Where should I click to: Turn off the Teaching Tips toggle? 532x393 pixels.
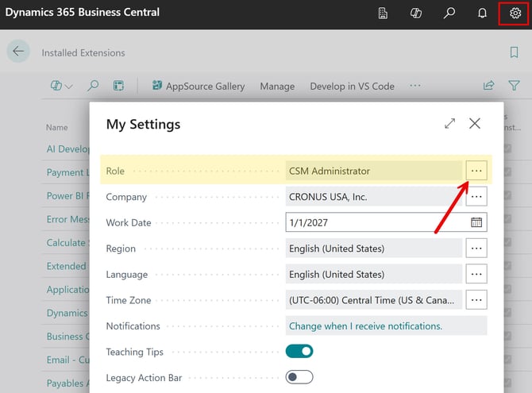pyautogui.click(x=299, y=351)
